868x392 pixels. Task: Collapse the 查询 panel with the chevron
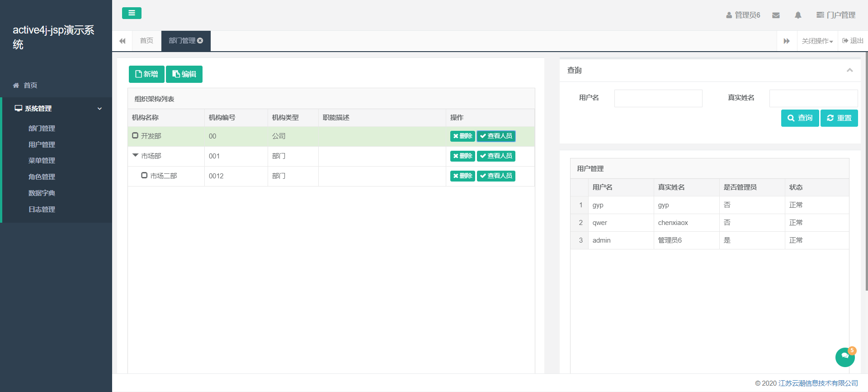[x=849, y=70]
